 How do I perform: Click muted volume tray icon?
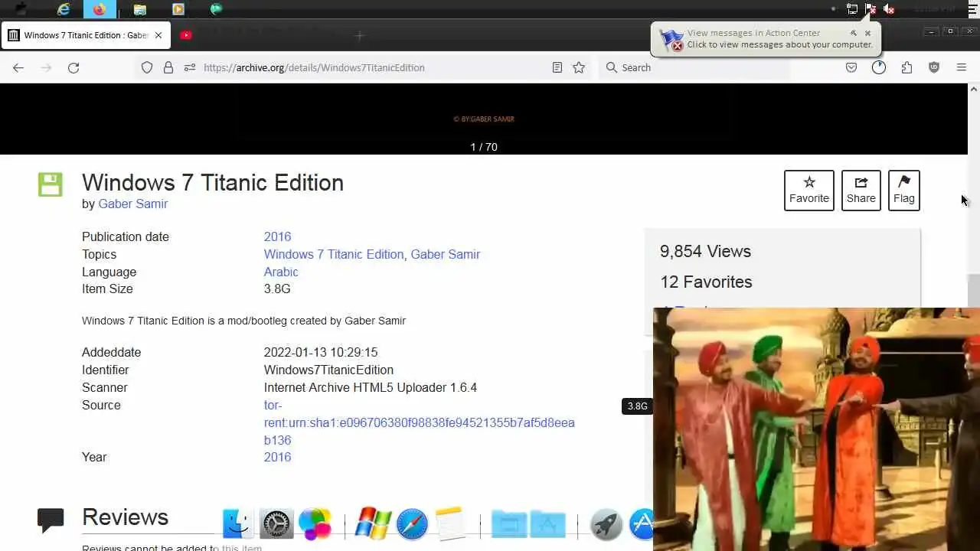point(889,9)
